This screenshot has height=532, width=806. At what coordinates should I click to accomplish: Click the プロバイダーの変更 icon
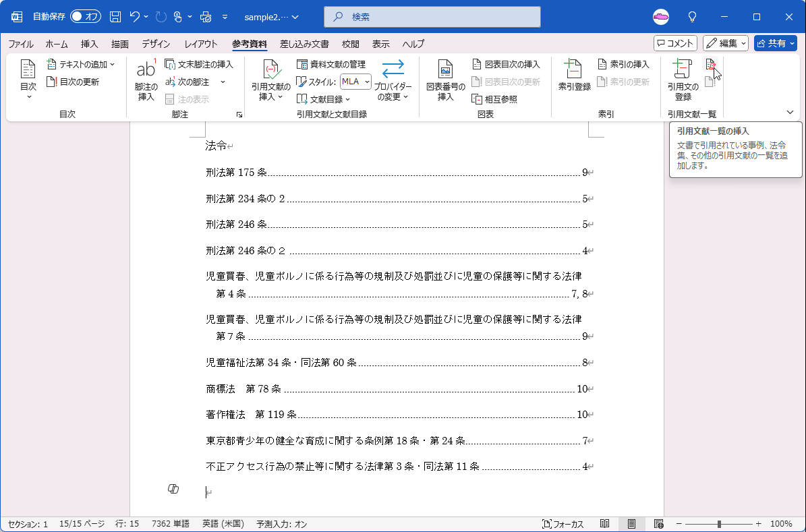[x=393, y=79]
